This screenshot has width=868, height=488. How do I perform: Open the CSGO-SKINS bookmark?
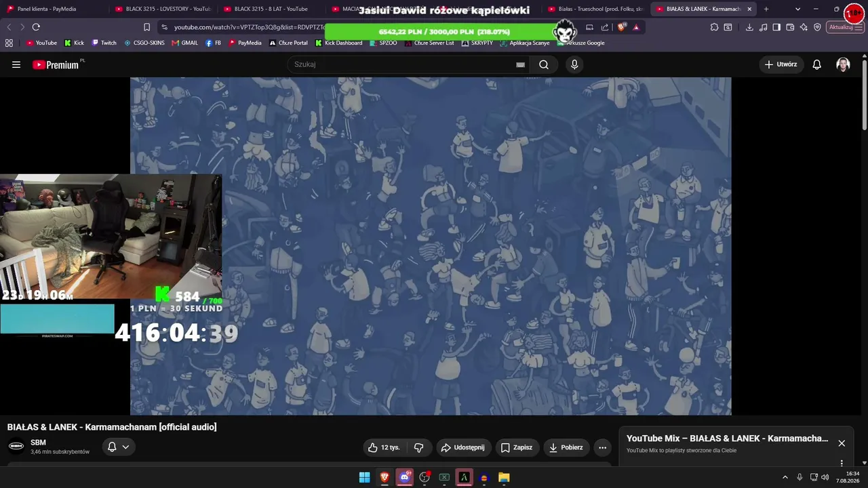pyautogui.click(x=144, y=43)
